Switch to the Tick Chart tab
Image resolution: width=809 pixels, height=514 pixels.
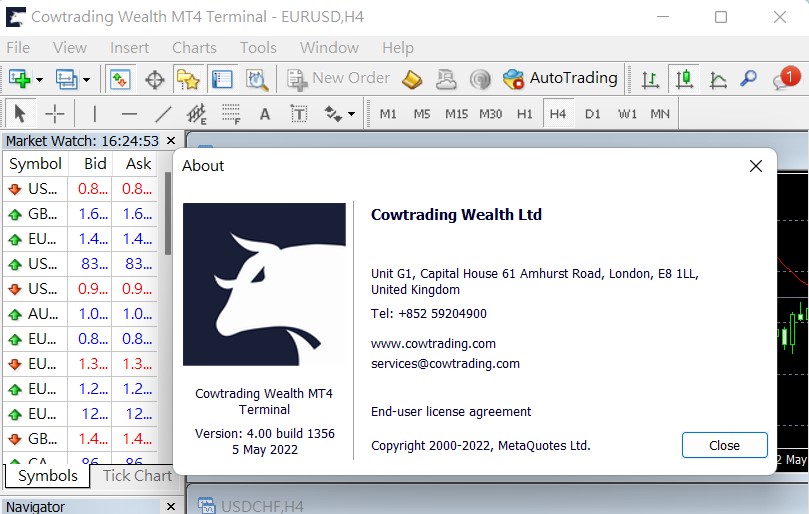click(137, 476)
